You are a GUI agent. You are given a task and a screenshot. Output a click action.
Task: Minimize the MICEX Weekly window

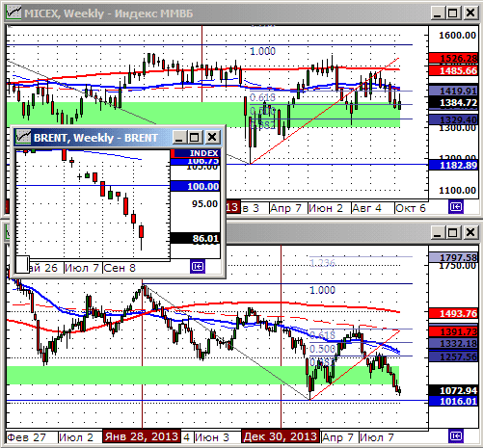coord(438,13)
